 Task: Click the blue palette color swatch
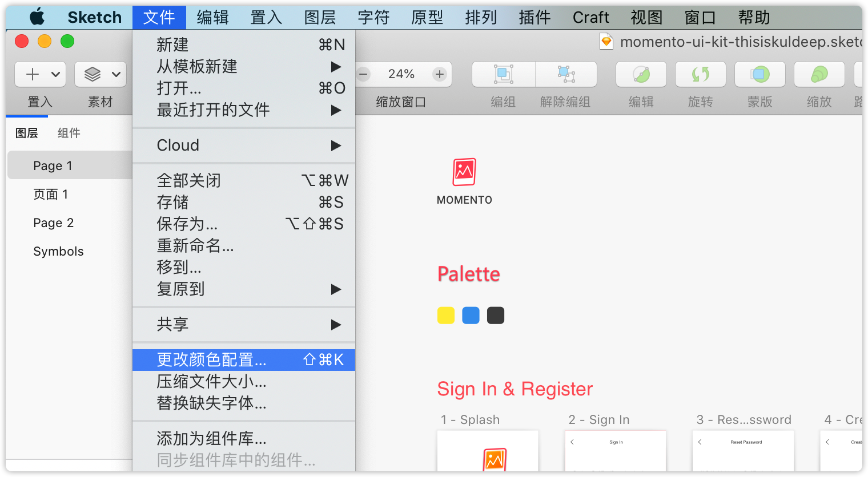pyautogui.click(x=471, y=316)
